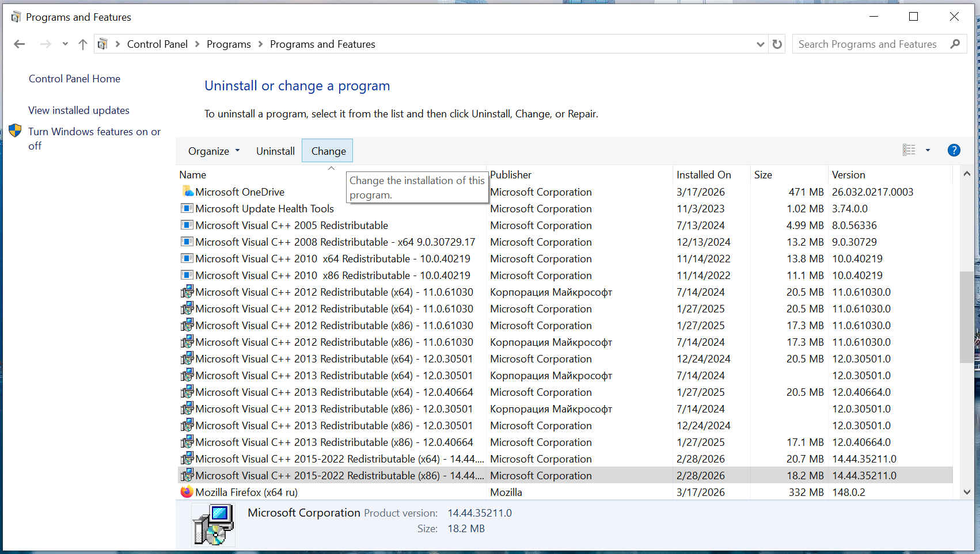Image resolution: width=980 pixels, height=554 pixels.
Task: Go up one folder level
Action: point(83,44)
